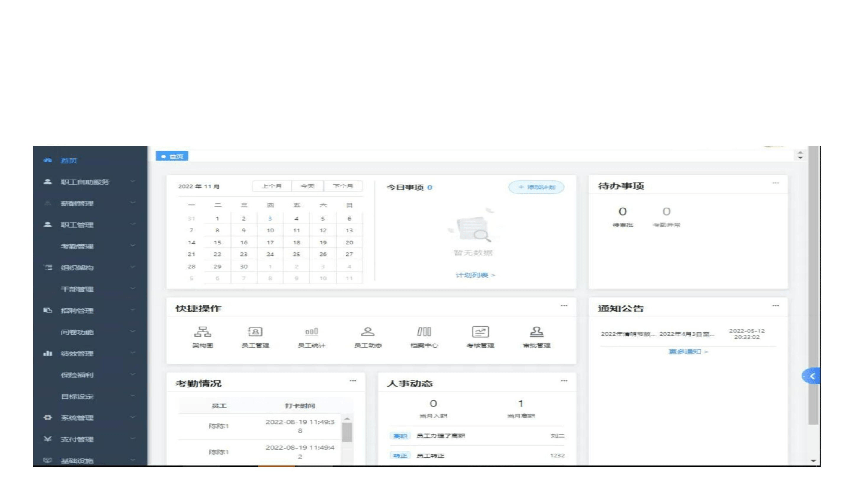Click the 添加计划 button
This screenshot has width=868, height=489.
(536, 187)
